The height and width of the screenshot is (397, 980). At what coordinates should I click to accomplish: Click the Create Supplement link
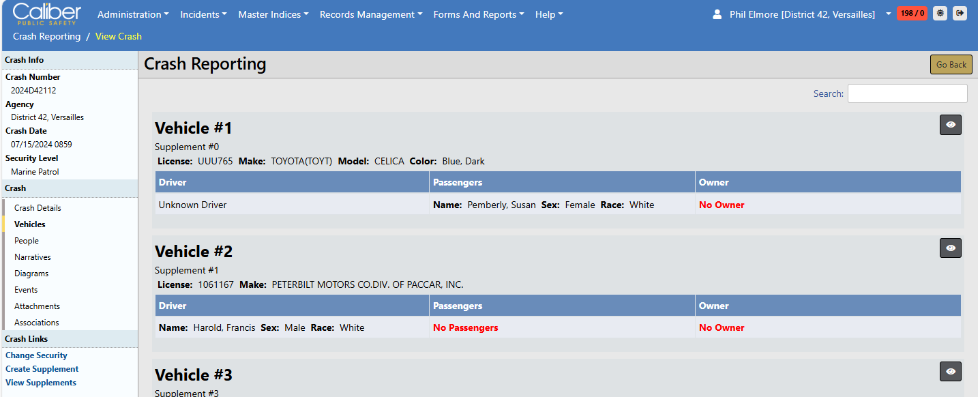[x=42, y=369]
